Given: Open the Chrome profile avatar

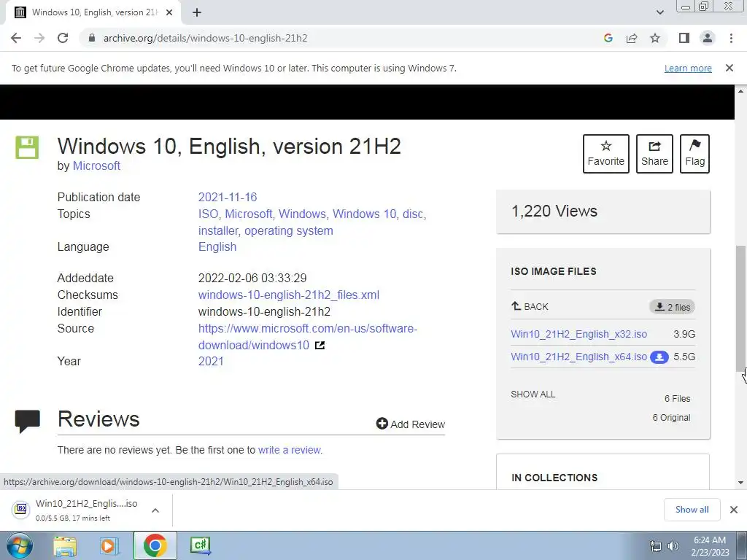Looking at the screenshot, I should point(708,38).
